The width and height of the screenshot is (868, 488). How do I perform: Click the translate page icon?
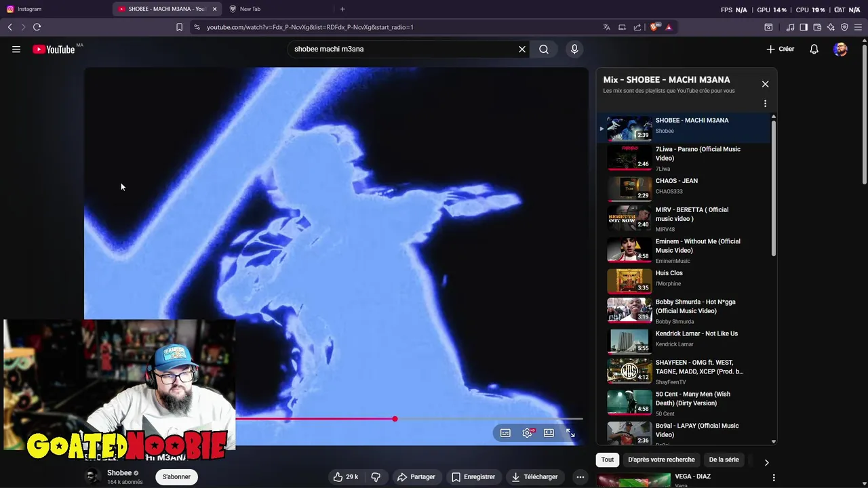point(607,27)
